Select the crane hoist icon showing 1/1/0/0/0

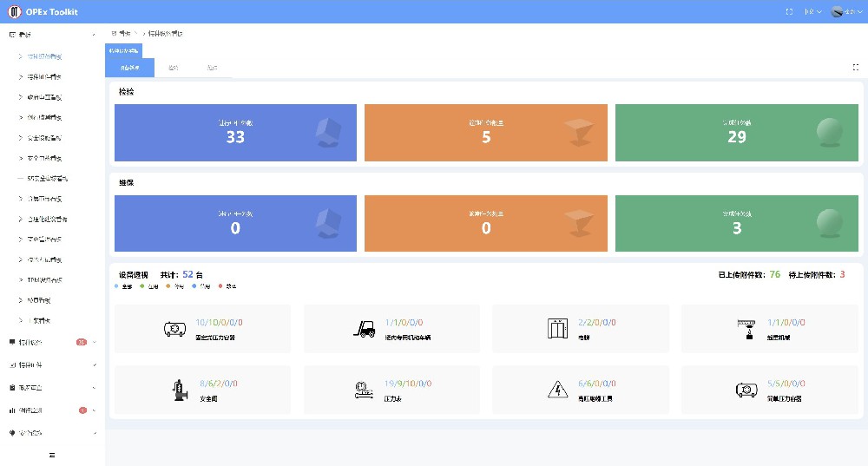746,329
